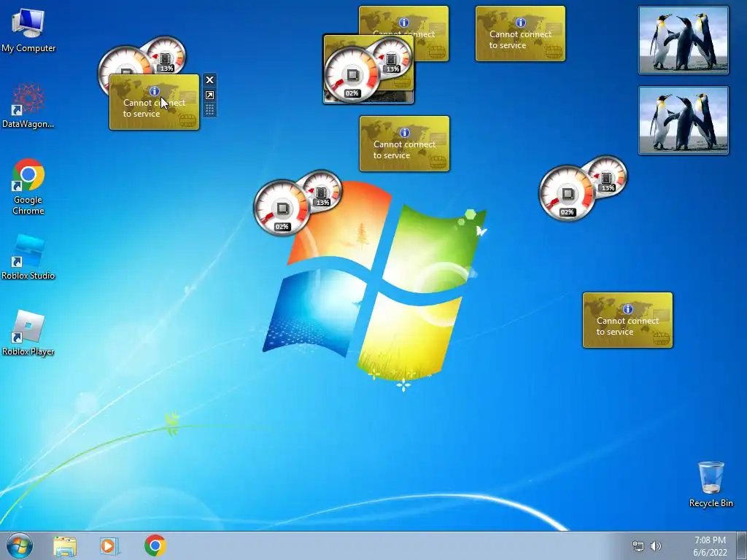This screenshot has width=747, height=560.
Task: Click the network tray icon
Action: pyautogui.click(x=638, y=546)
